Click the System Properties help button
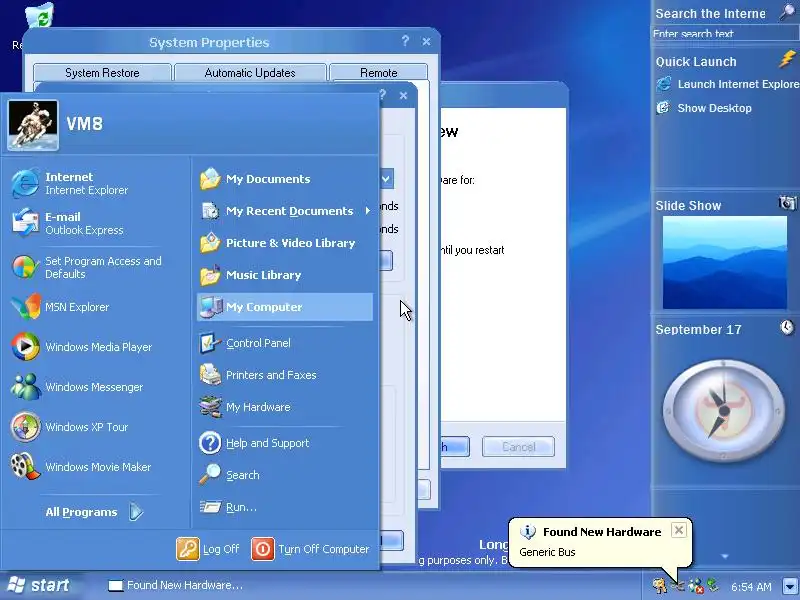Screen dimensions: 800x600 (x=405, y=41)
